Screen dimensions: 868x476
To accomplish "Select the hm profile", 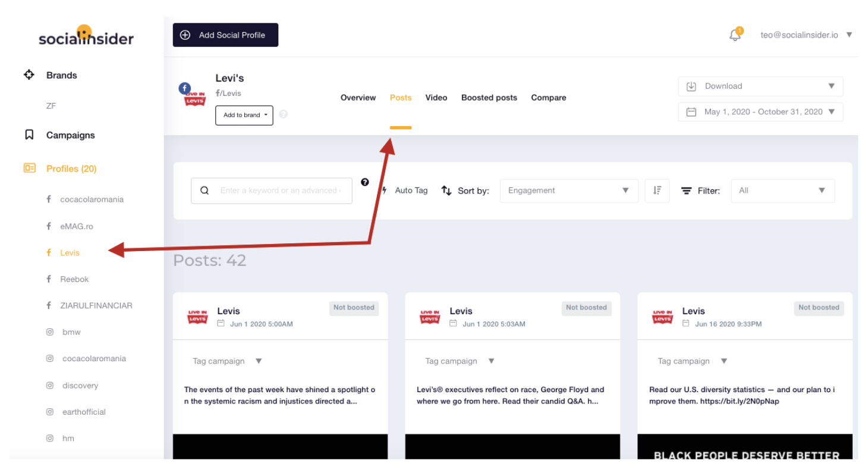I will pyautogui.click(x=68, y=439).
